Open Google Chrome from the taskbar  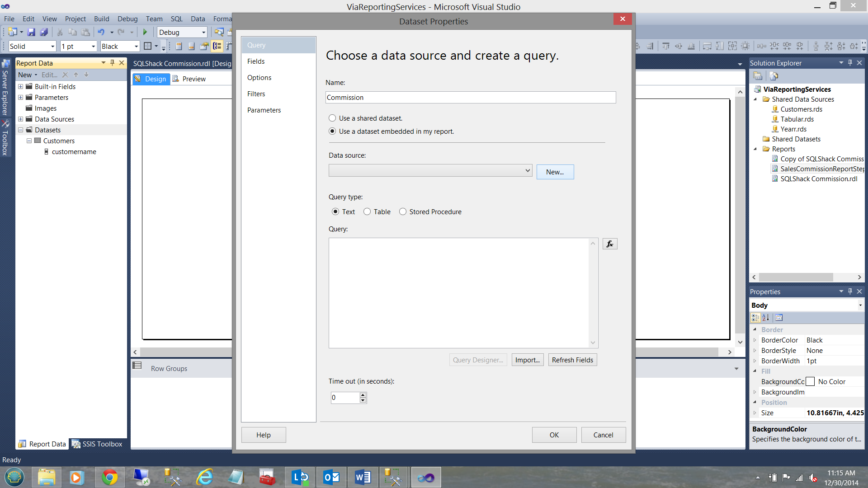(x=109, y=477)
